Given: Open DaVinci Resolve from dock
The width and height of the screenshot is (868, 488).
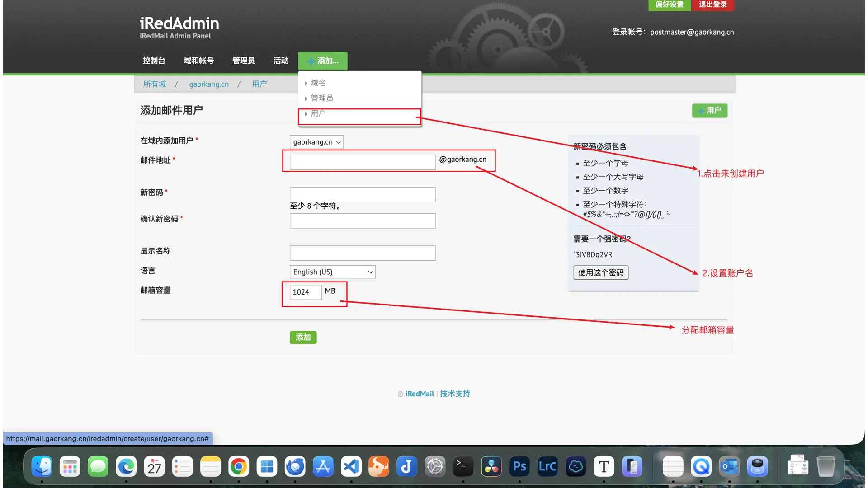Looking at the screenshot, I should 491,466.
